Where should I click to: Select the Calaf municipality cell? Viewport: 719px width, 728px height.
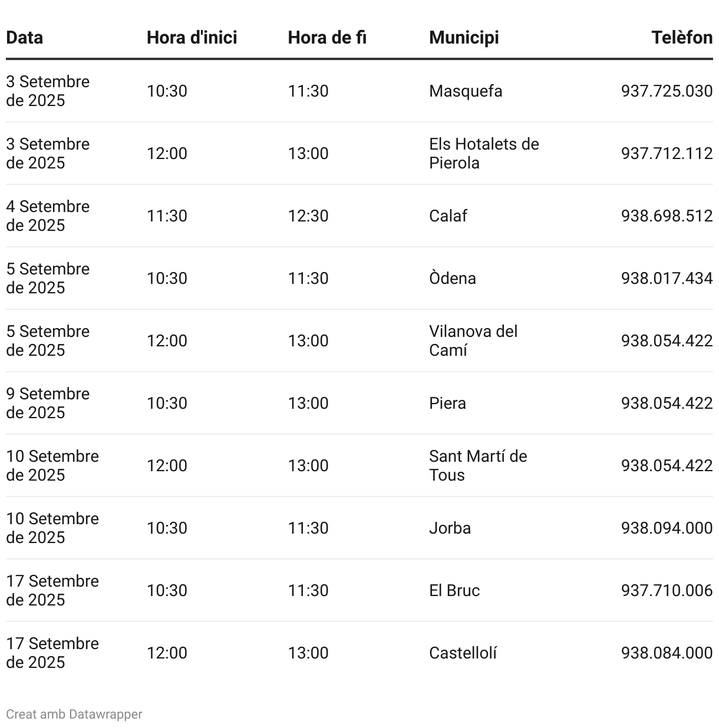click(x=448, y=216)
